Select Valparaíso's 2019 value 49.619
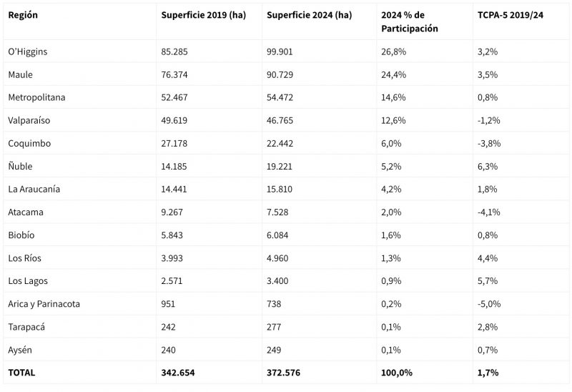 175,120
